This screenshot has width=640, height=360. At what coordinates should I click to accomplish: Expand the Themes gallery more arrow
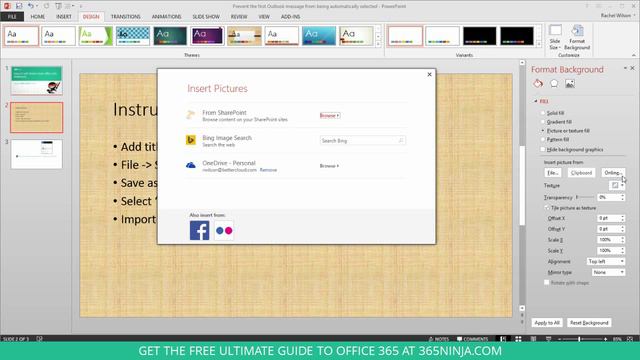tap(378, 44)
